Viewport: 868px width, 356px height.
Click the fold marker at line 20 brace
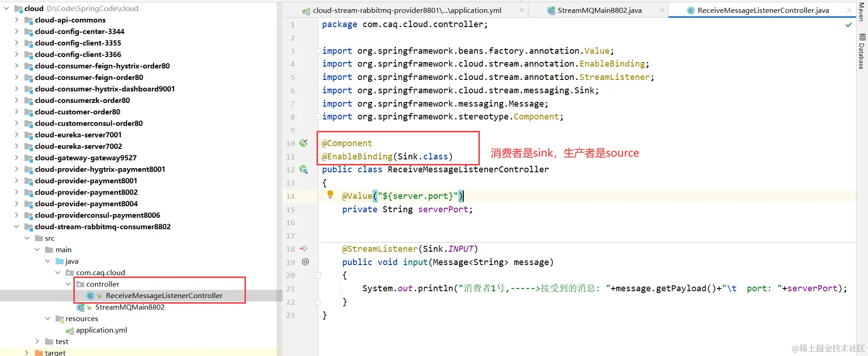[x=318, y=275]
